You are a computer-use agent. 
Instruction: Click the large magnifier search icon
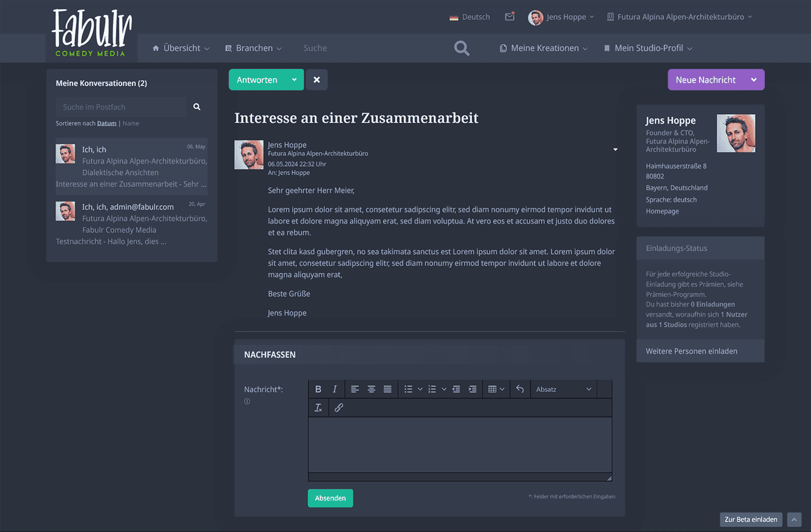click(x=461, y=49)
